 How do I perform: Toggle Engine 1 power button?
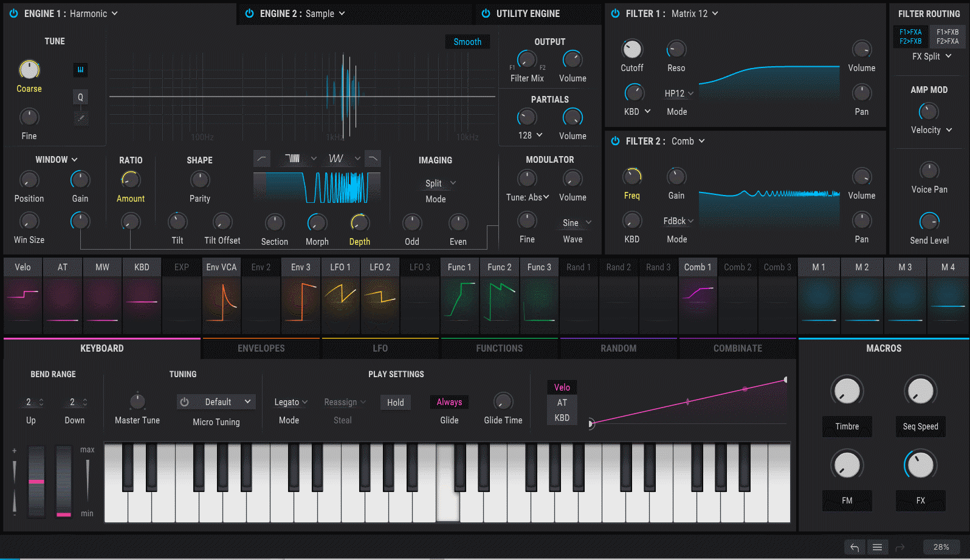click(13, 13)
